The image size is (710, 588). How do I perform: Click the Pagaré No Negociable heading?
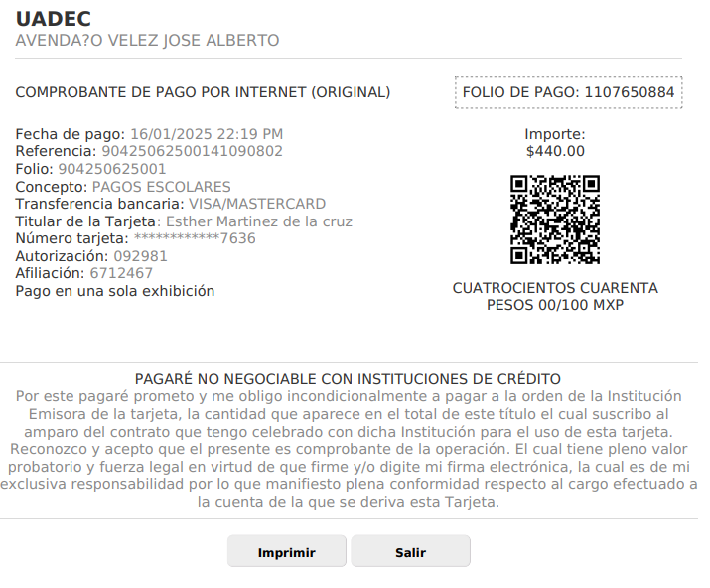coord(348,379)
